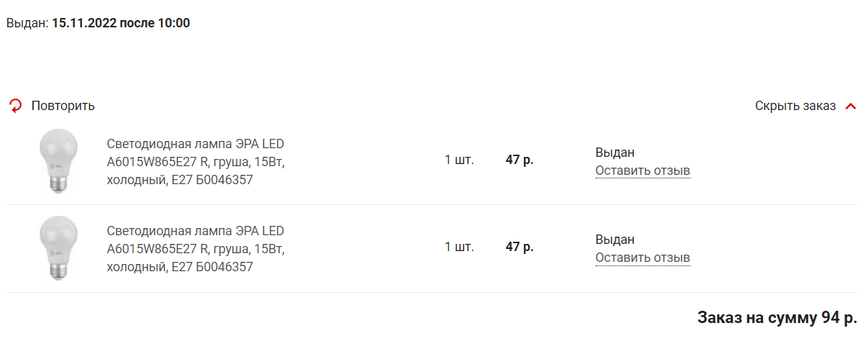Open the first ЭРА LED lamp product title
Screen dimensions: 868x341
pos(196,162)
